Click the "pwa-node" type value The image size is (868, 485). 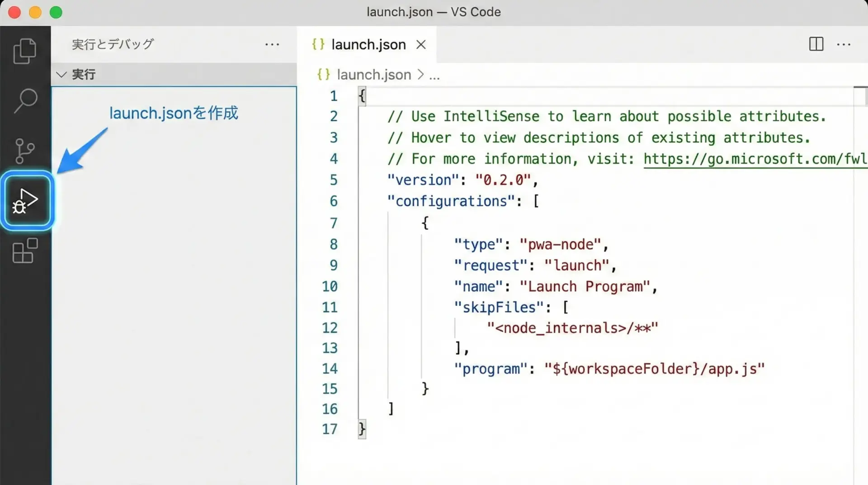[x=560, y=245]
